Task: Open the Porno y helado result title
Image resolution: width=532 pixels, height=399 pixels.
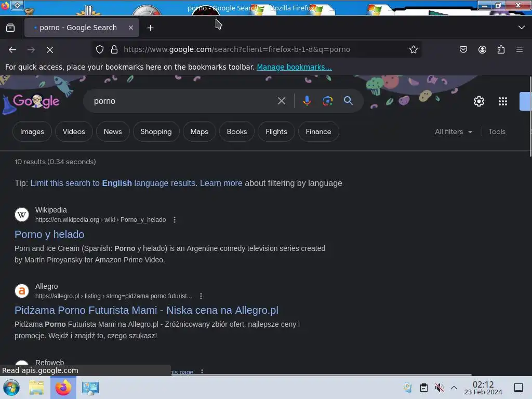Action: pos(49,234)
